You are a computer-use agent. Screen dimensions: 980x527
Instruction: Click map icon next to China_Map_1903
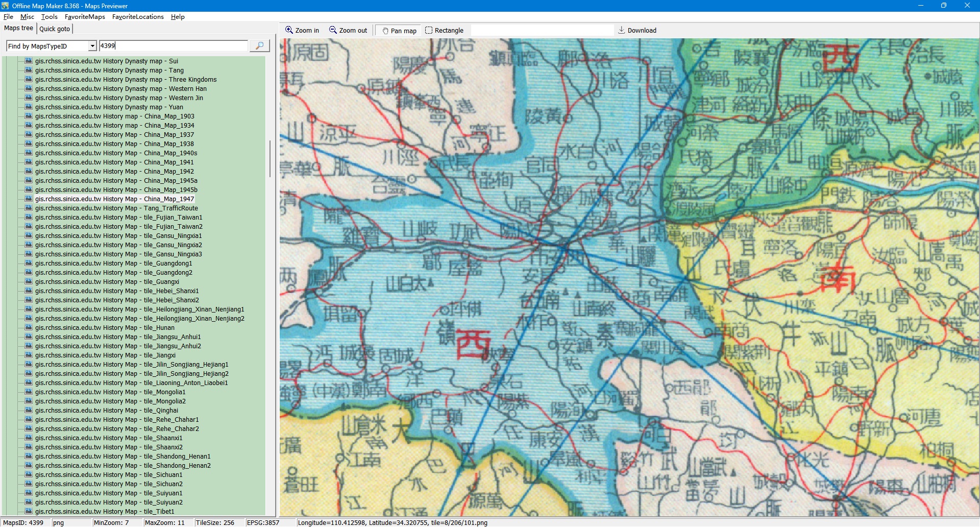pyautogui.click(x=29, y=116)
